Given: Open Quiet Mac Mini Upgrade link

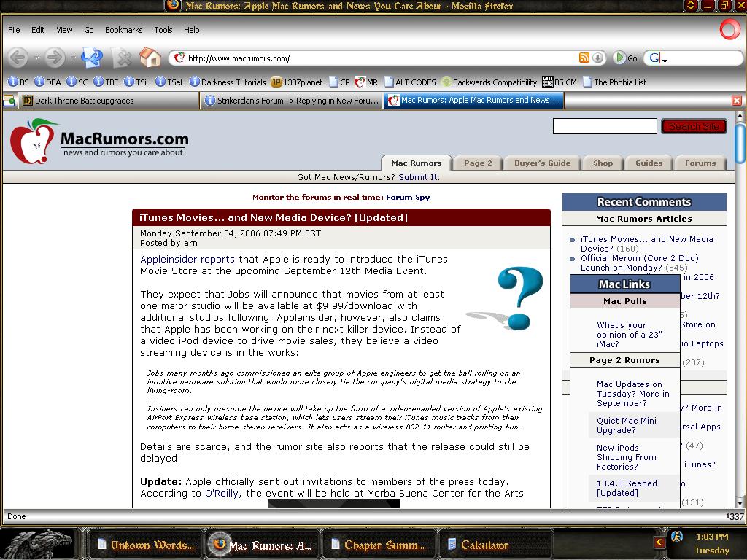Looking at the screenshot, I should pyautogui.click(x=626, y=425).
